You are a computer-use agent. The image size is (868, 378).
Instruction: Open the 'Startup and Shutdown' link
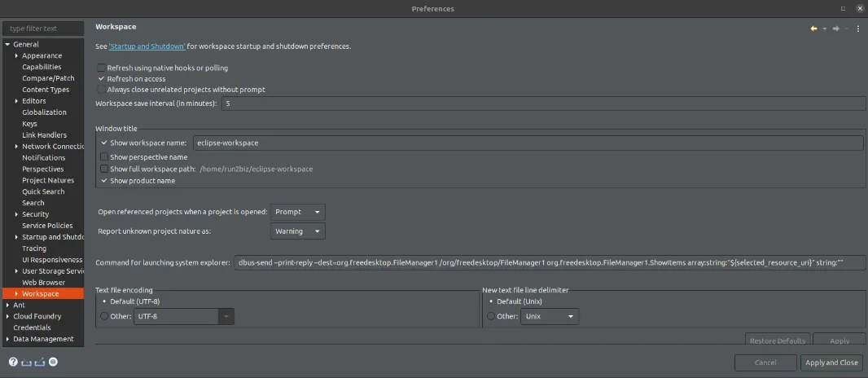[x=147, y=46]
